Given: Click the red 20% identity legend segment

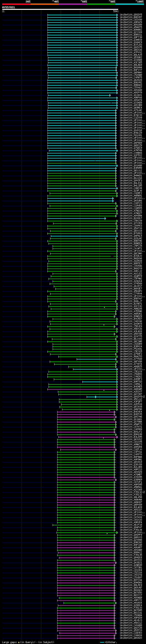Looking at the screenshot, I should 16,4.
